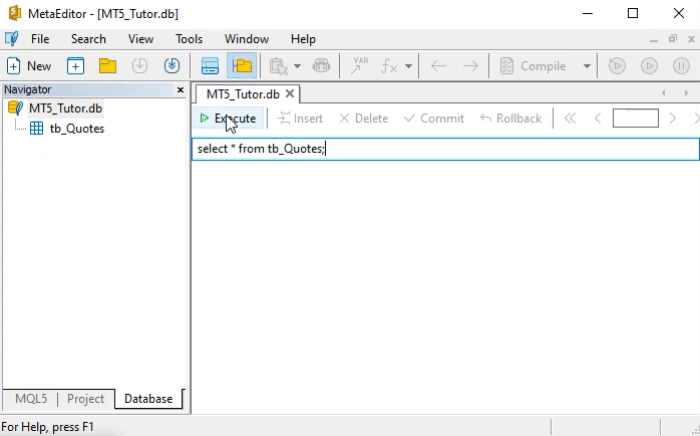Click the pause debugging icon
Image resolution: width=700 pixels, height=436 pixels.
681,66
